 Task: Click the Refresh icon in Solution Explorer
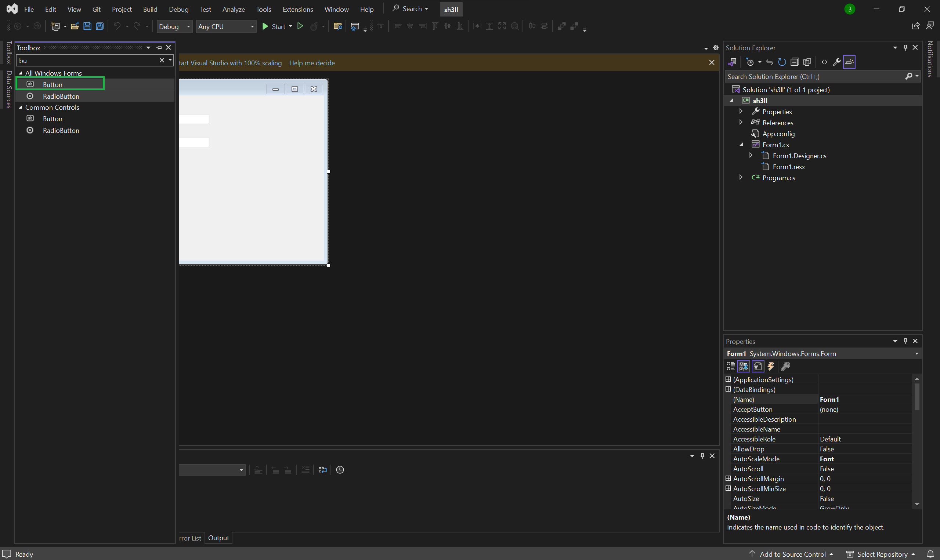pyautogui.click(x=782, y=62)
